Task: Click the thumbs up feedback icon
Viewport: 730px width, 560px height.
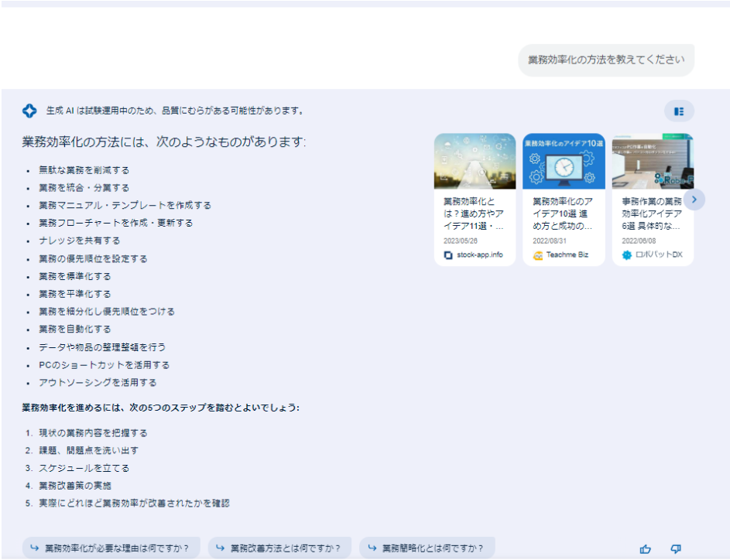Action: click(x=645, y=549)
